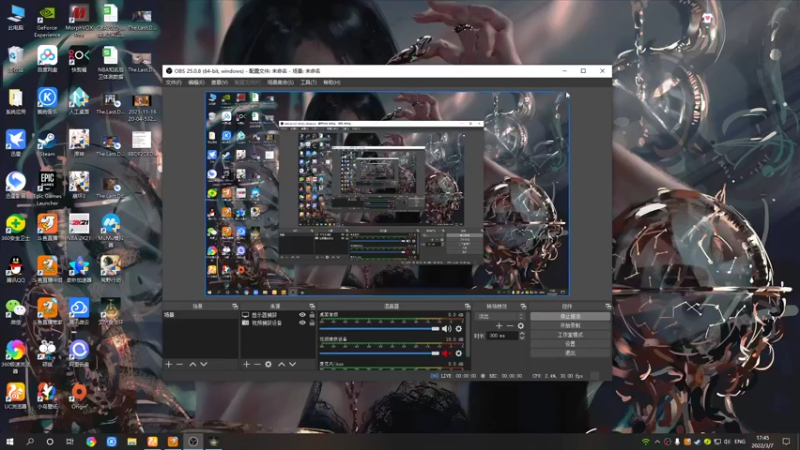The image size is (800, 450).
Task: Click the transition duration 300 ms field
Action: click(x=502, y=336)
